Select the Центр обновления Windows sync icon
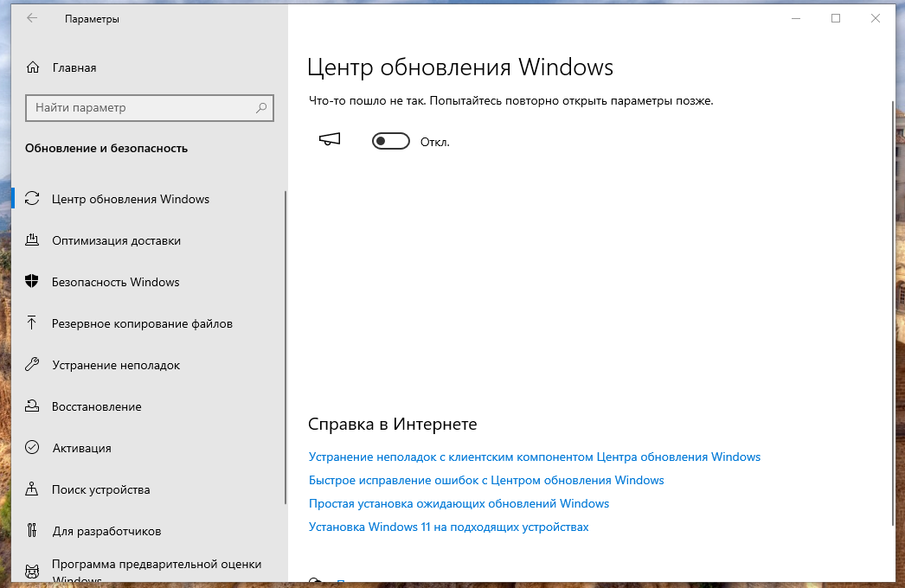The image size is (905, 588). tap(32, 199)
